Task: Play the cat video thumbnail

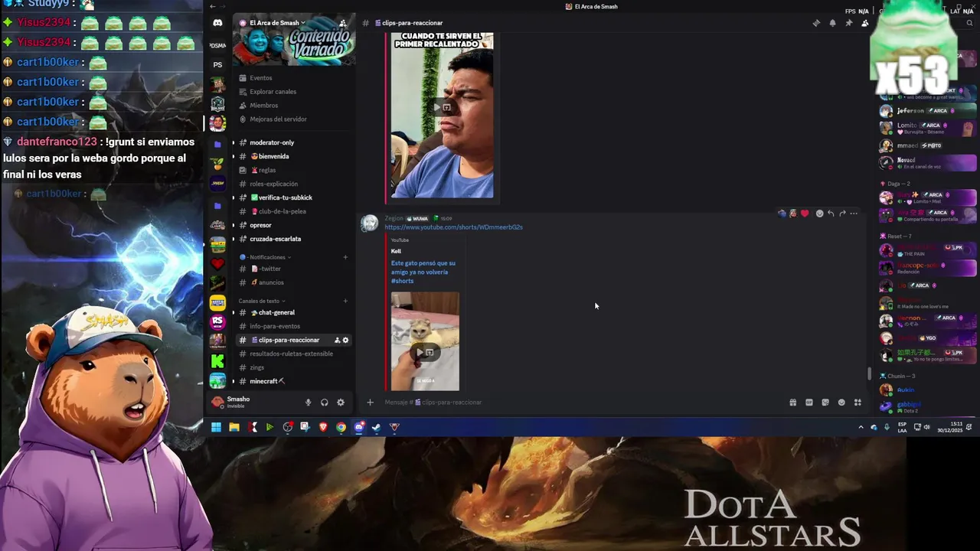Action: coord(425,341)
